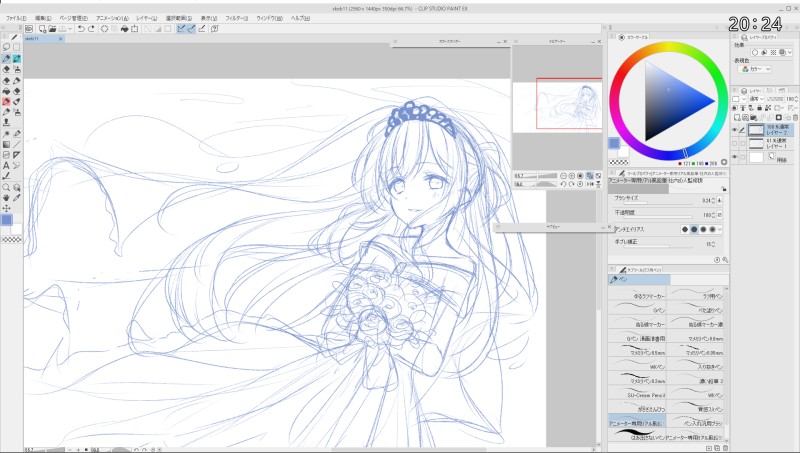Create a new raster layer

[x=737, y=118]
